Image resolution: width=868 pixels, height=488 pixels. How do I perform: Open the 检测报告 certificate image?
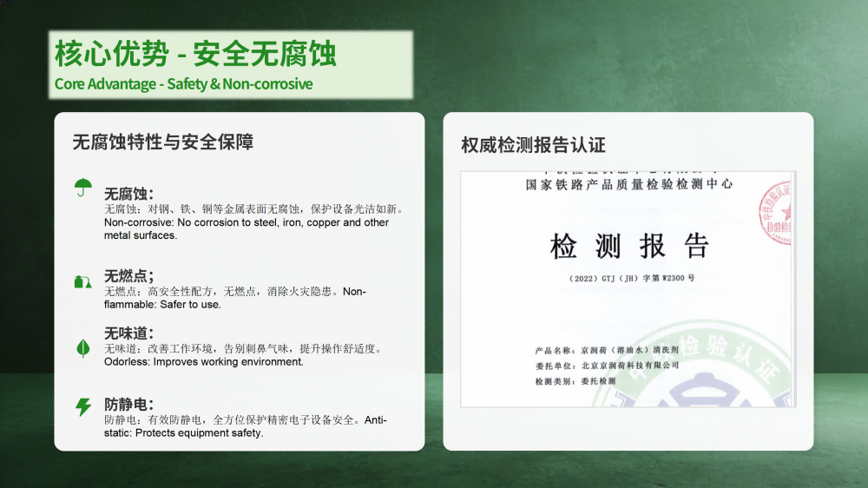coord(628,289)
